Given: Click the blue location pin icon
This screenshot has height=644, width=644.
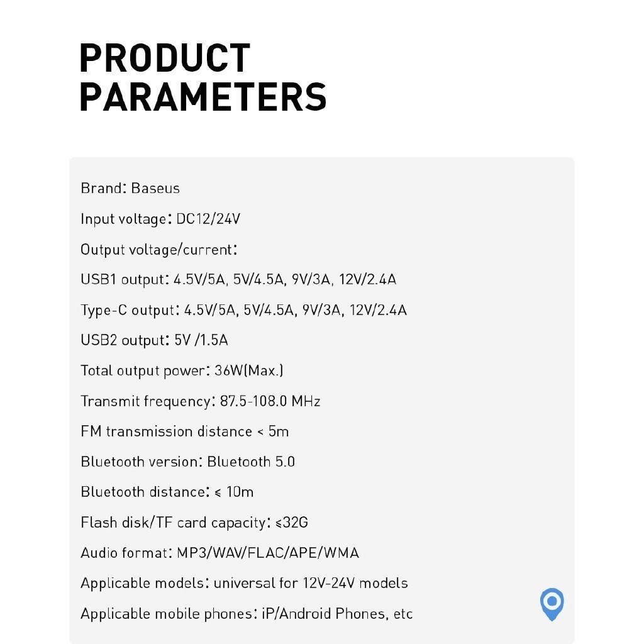Looking at the screenshot, I should 552,603.
